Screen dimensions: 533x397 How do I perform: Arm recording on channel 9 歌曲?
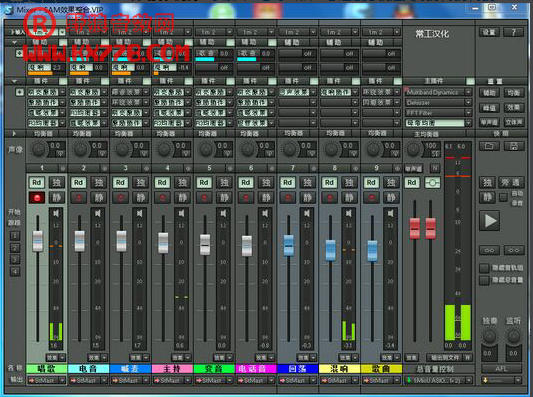coord(371,197)
